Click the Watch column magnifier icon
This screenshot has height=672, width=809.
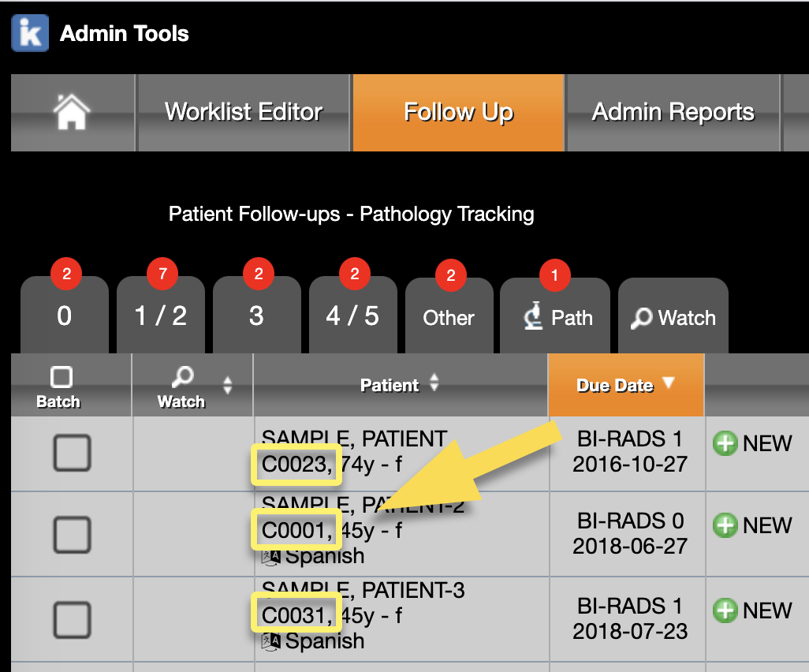coord(181,377)
